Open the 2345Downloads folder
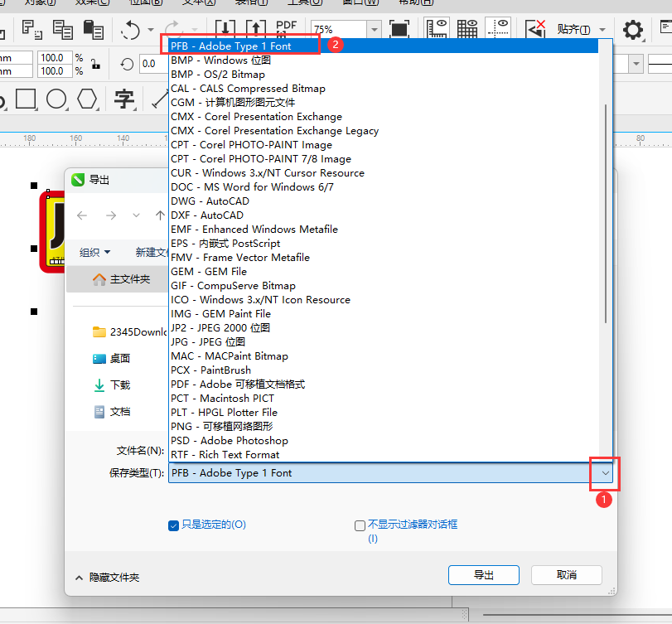 [129, 331]
